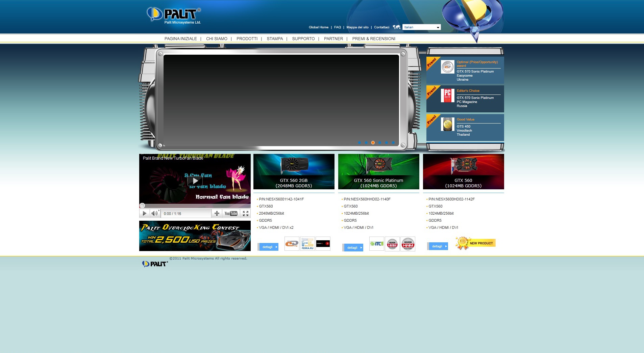Viewport: 644px width, 353px height.
Task: Click the Palit logo in the header
Action: pos(174,16)
